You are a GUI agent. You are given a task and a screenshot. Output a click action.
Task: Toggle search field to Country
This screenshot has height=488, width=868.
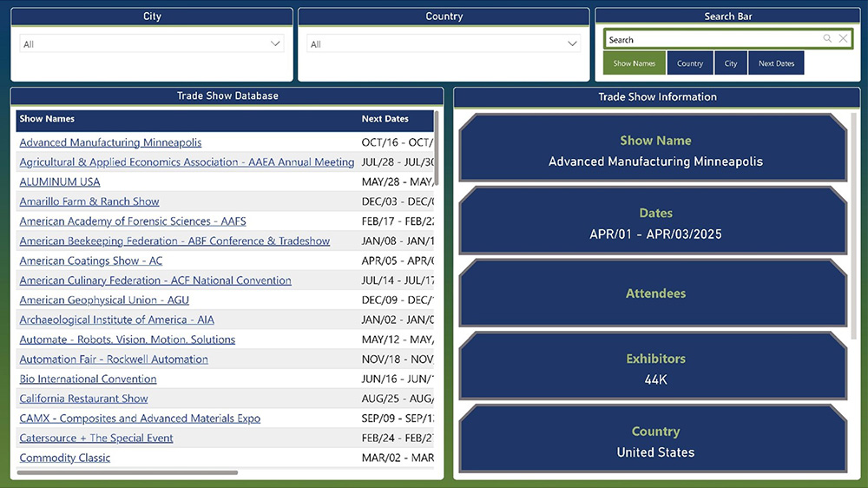690,63
